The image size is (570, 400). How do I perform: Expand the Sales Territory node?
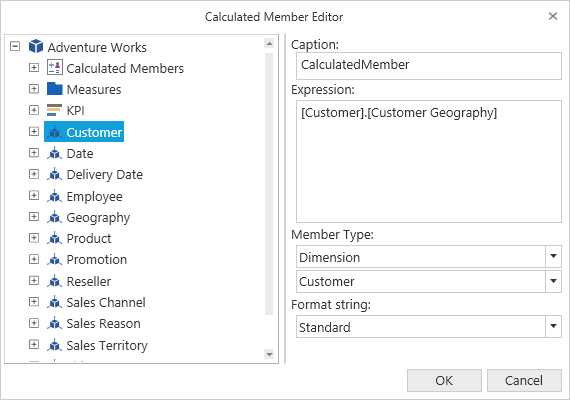coord(34,344)
